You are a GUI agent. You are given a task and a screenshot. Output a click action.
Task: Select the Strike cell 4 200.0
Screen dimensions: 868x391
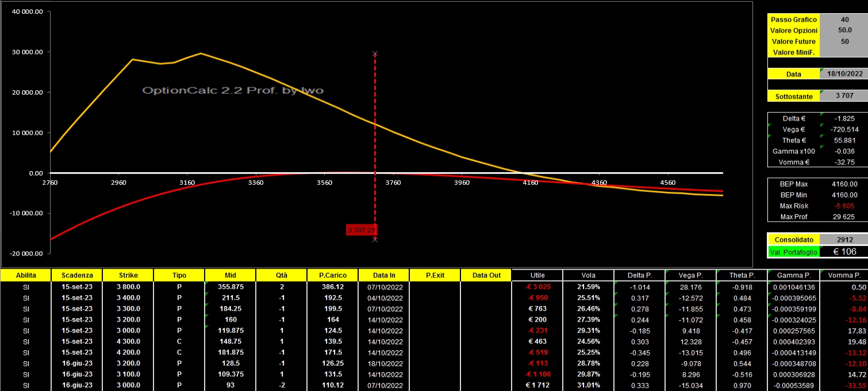(x=128, y=352)
